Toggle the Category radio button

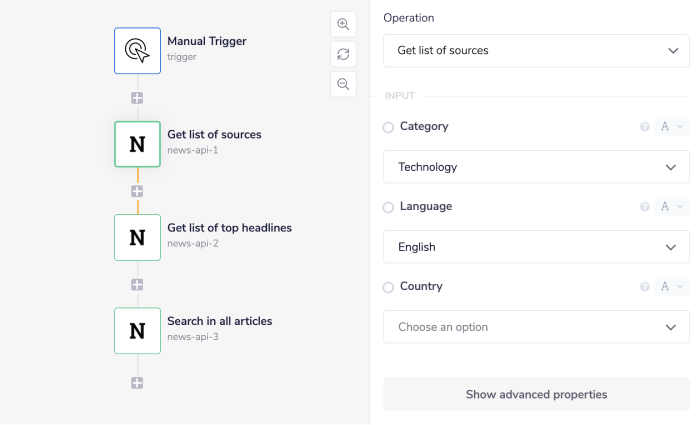click(x=388, y=127)
